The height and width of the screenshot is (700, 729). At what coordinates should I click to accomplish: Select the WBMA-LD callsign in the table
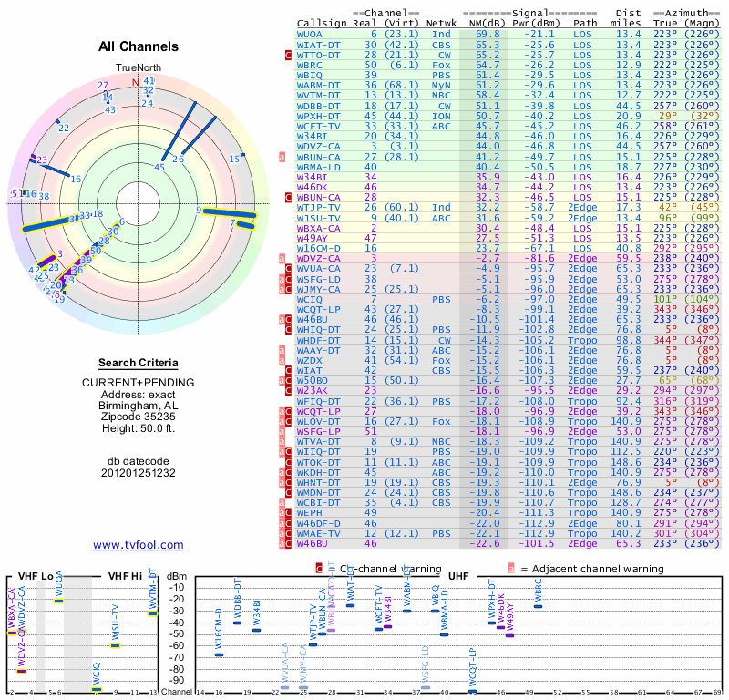click(318, 167)
